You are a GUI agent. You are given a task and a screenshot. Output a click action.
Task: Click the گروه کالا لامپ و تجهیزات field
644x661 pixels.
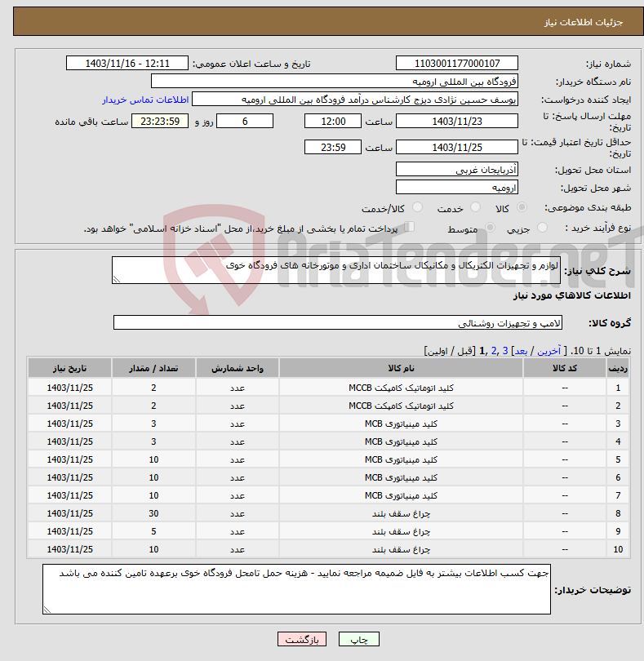coord(338,322)
